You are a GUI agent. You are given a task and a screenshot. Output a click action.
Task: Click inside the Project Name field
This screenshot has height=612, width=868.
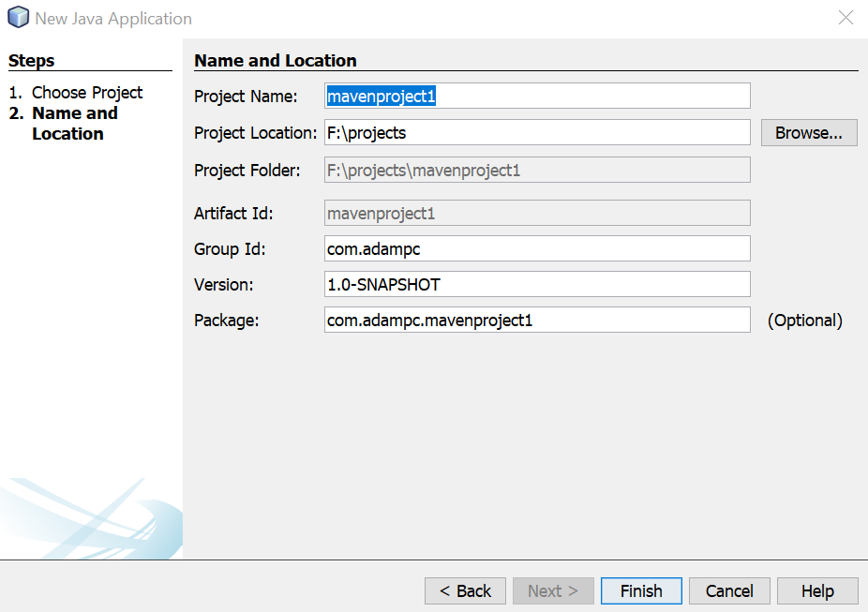[x=537, y=96]
